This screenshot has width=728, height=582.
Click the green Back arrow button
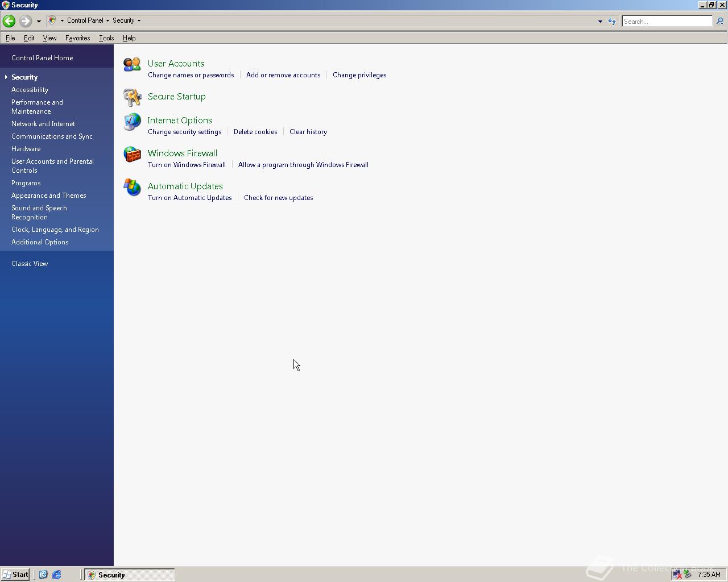click(x=9, y=21)
